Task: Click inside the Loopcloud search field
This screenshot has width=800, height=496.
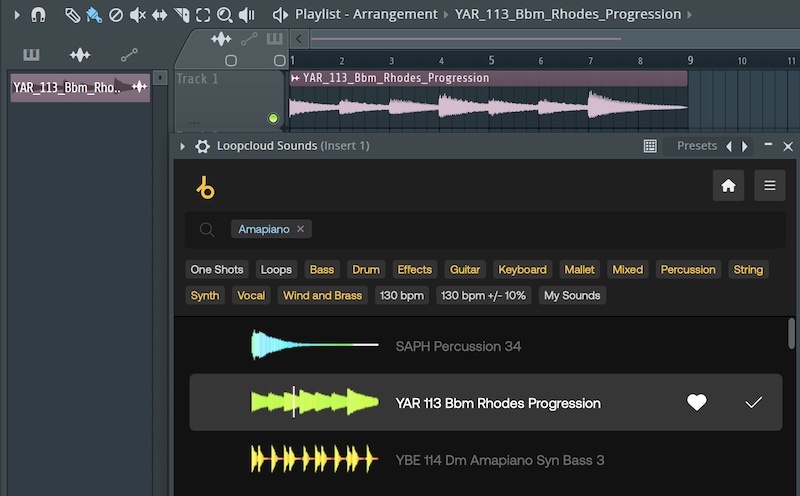Action: [x=485, y=230]
